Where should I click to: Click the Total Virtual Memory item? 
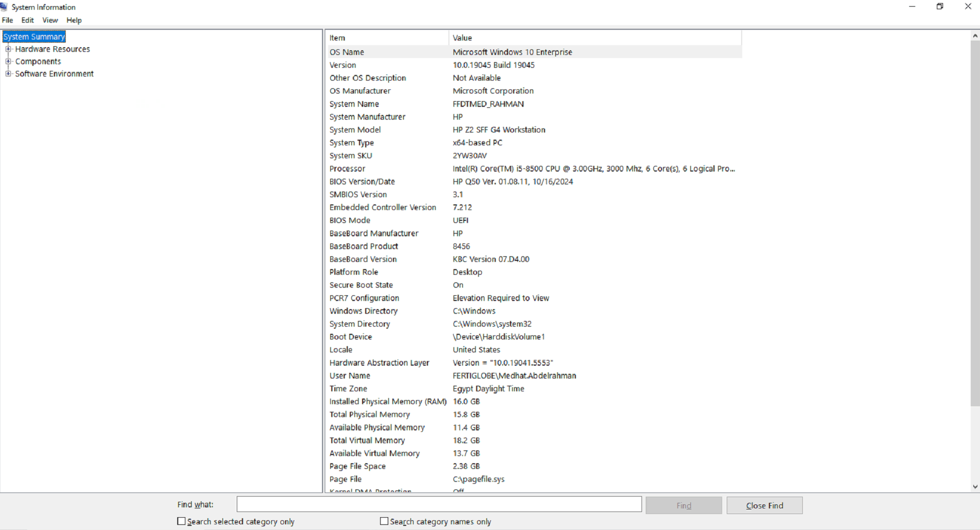[367, 440]
